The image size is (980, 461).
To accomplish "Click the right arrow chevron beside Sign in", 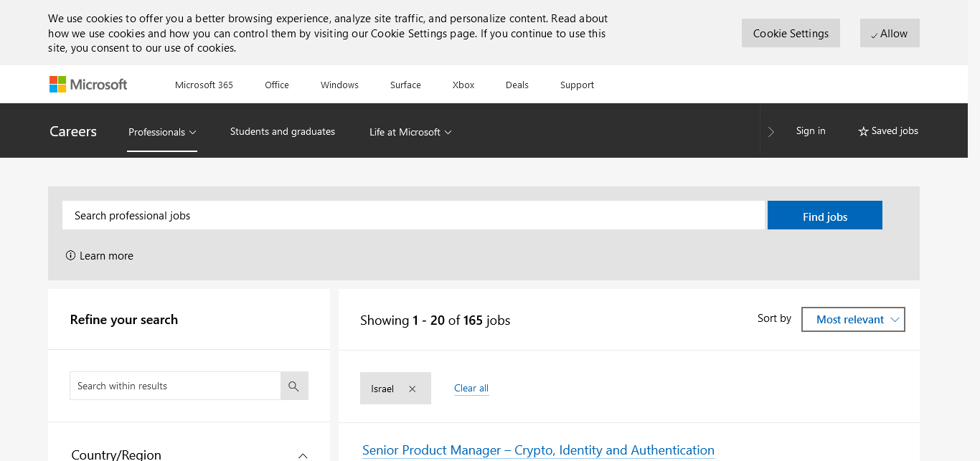I will (771, 132).
